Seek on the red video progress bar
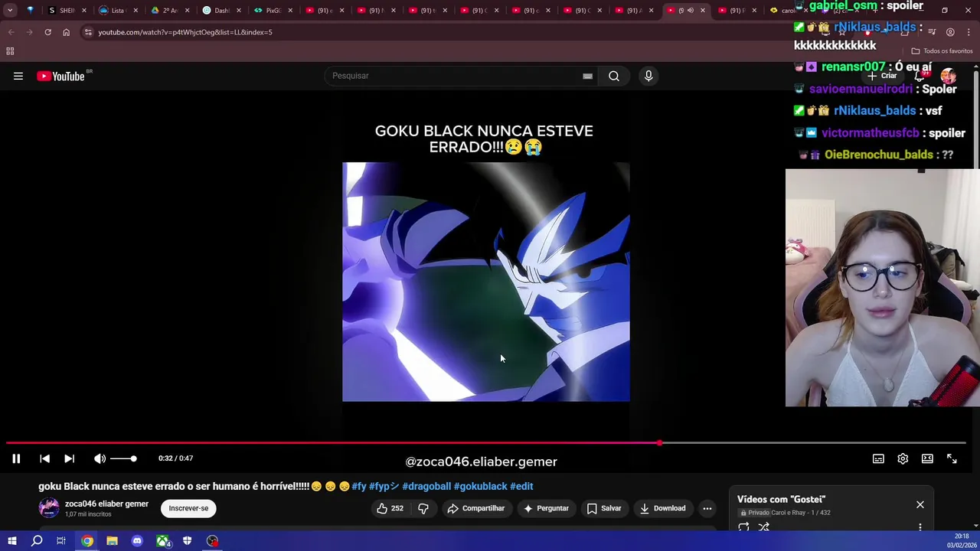Viewport: 980px width, 551px height. click(x=485, y=442)
